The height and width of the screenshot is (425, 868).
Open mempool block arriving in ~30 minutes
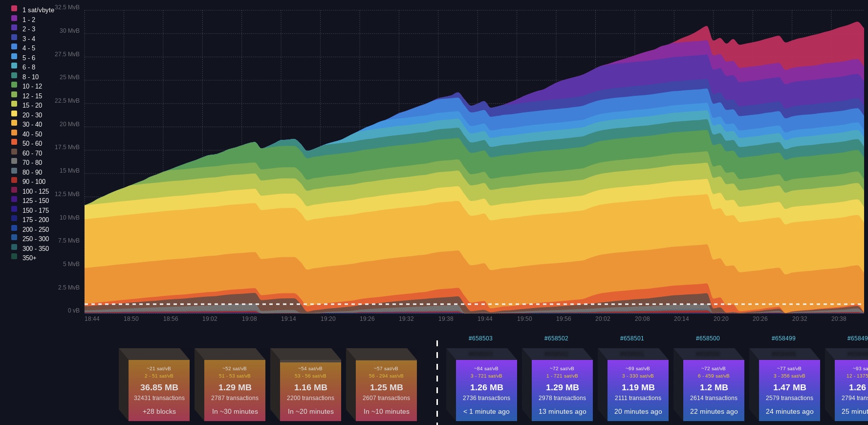click(x=235, y=390)
